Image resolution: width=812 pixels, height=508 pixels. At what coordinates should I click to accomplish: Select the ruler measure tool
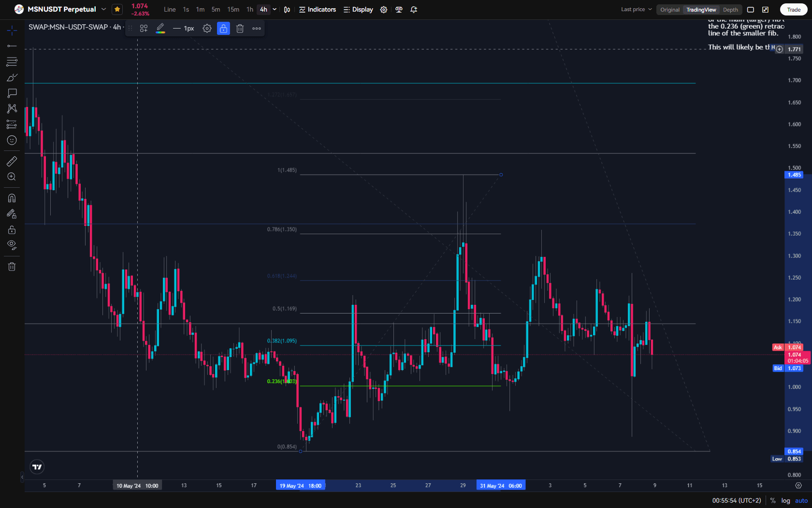pyautogui.click(x=12, y=162)
